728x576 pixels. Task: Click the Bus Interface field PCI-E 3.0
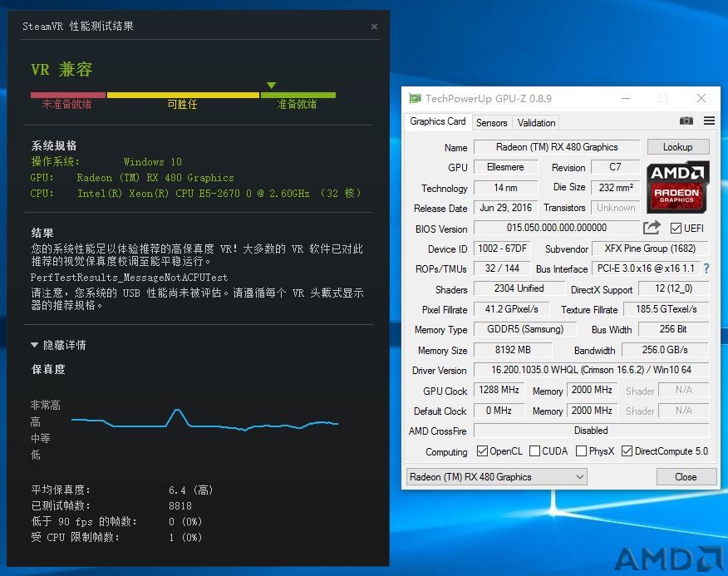(x=646, y=268)
